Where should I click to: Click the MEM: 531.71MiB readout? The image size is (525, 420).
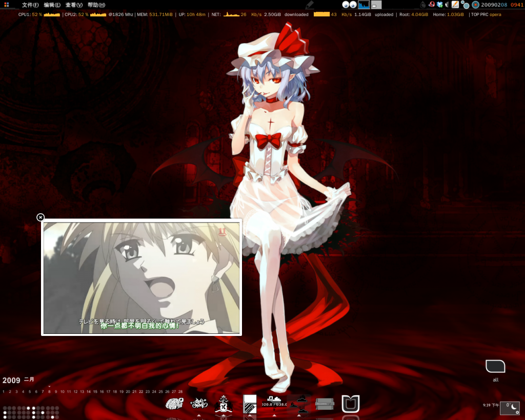click(x=155, y=14)
